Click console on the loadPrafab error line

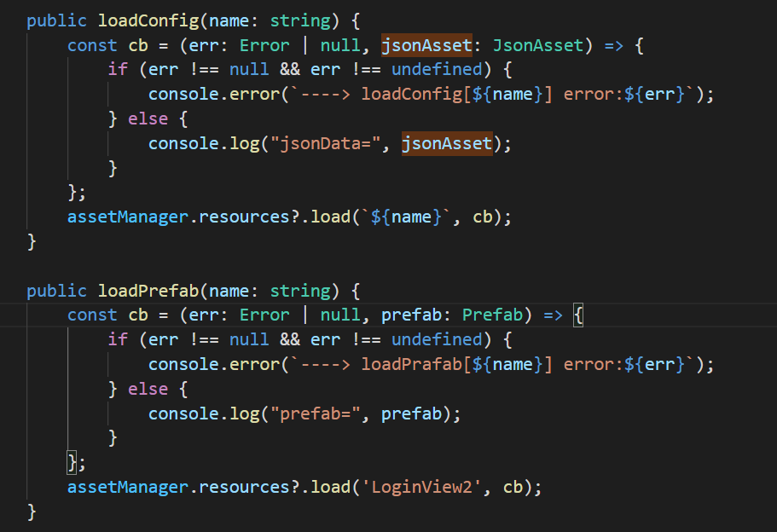tap(183, 365)
